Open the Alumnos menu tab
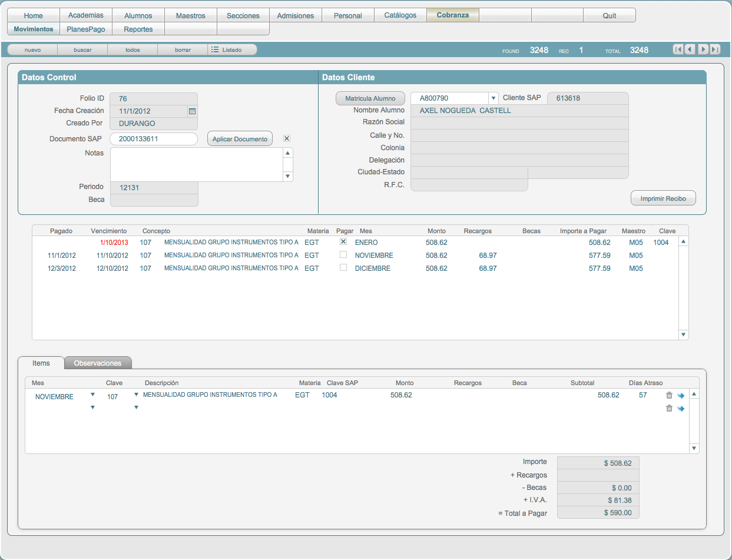 (x=138, y=15)
